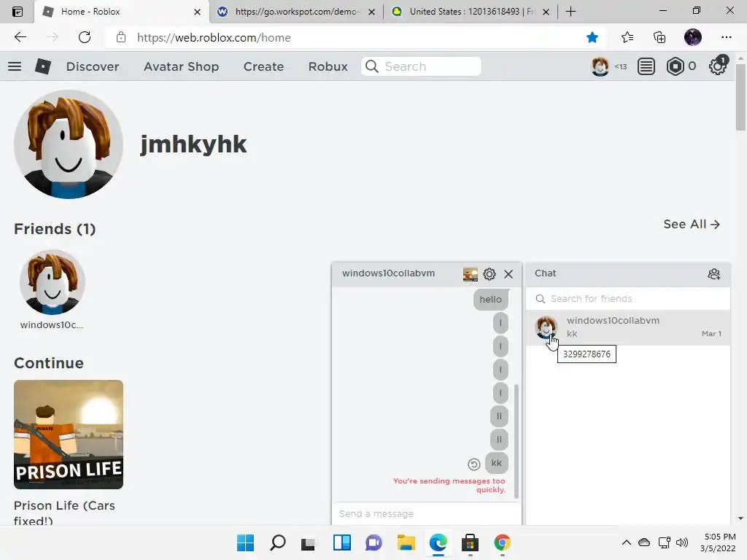Click See All friends link

(692, 225)
